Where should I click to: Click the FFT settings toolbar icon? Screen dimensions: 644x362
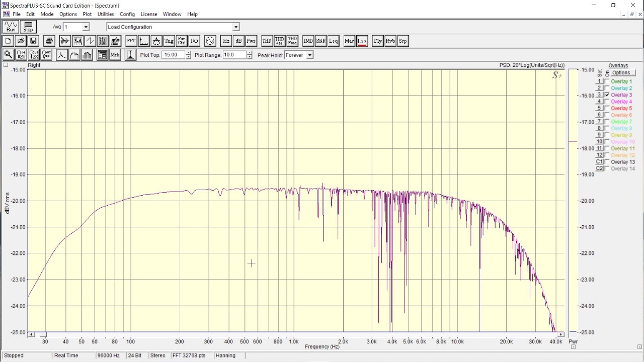click(x=131, y=41)
